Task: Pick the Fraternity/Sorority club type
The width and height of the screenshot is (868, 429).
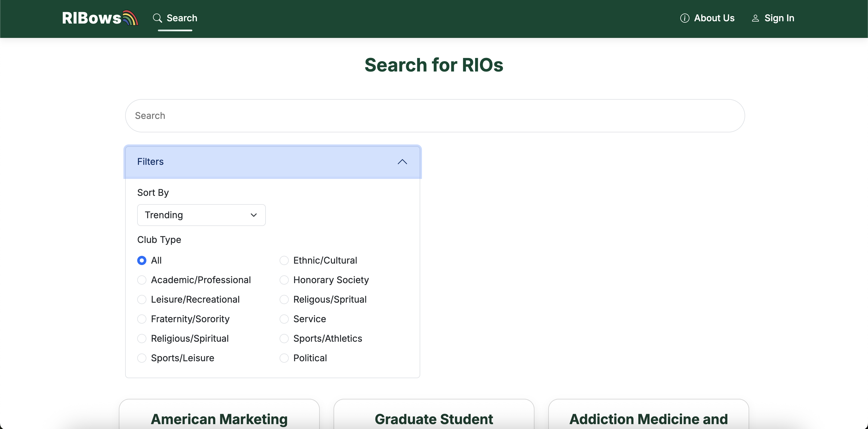Action: (x=142, y=319)
